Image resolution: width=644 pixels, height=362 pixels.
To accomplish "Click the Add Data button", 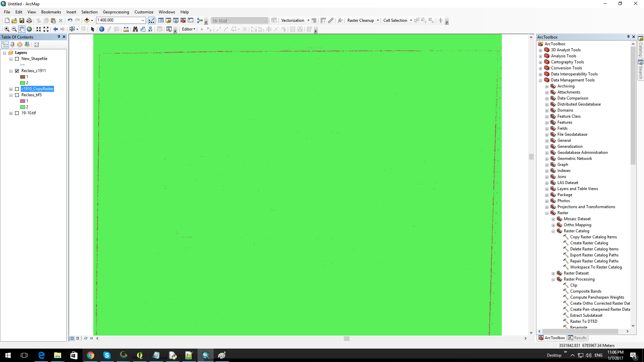I will [87, 20].
